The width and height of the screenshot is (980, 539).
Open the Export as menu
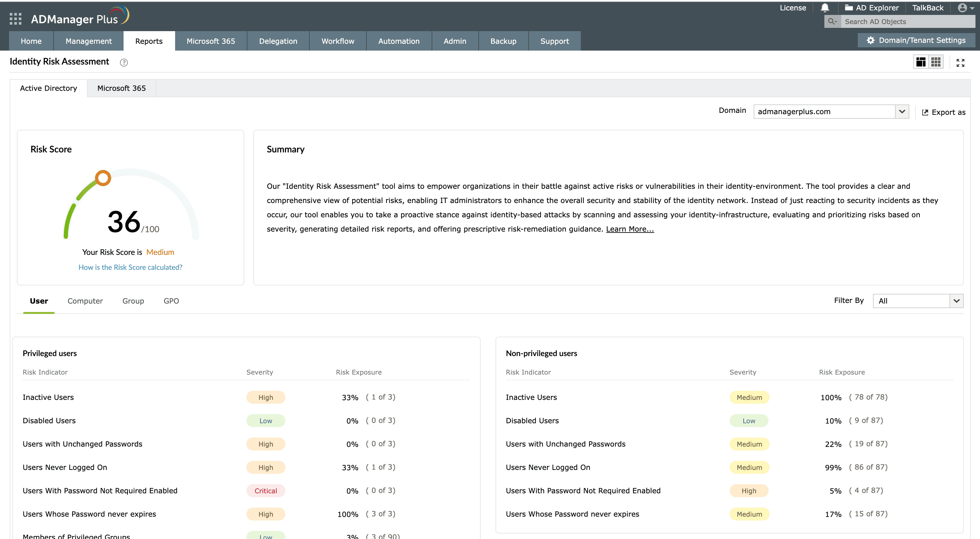(944, 112)
